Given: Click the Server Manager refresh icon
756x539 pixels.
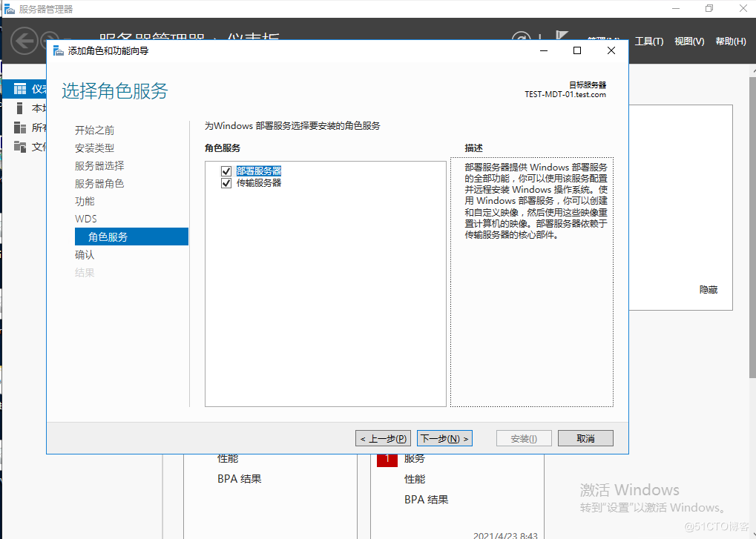Looking at the screenshot, I should (521, 38).
